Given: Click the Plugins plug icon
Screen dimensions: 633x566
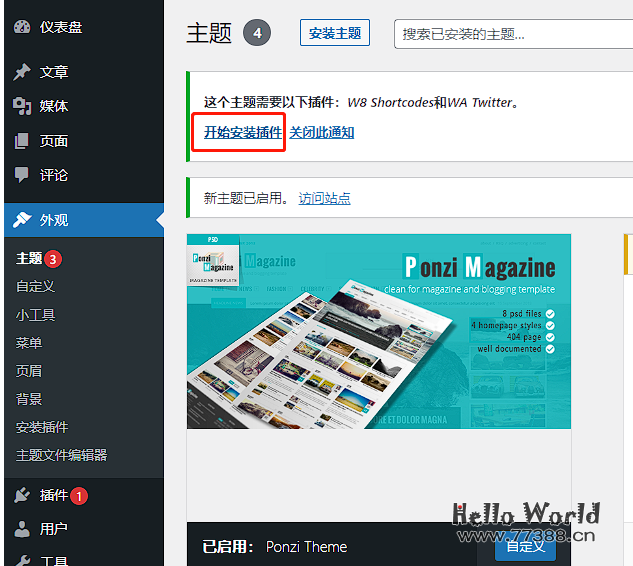Looking at the screenshot, I should tap(22, 495).
